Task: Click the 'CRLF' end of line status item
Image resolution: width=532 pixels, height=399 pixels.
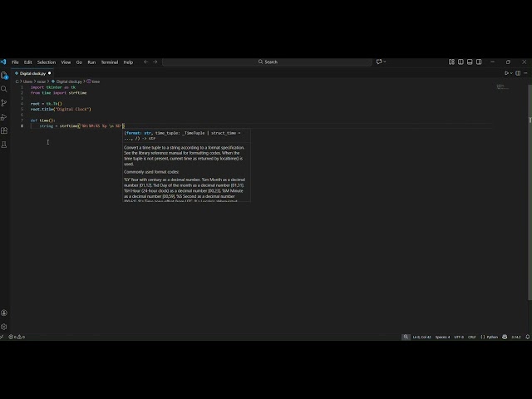Action: tap(471, 337)
